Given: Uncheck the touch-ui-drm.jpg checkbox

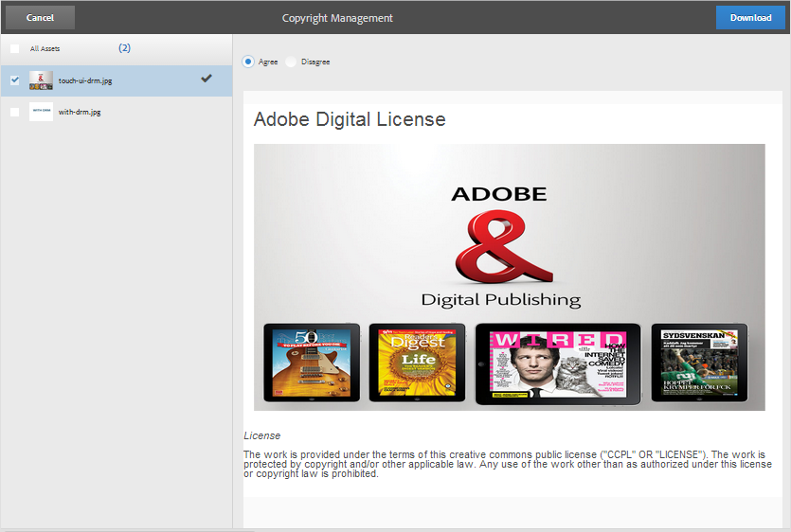Looking at the screenshot, I should (x=14, y=80).
